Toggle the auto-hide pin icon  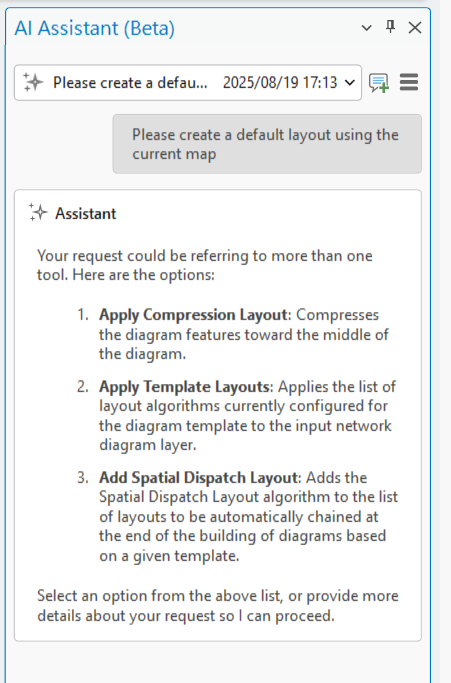[x=390, y=27]
